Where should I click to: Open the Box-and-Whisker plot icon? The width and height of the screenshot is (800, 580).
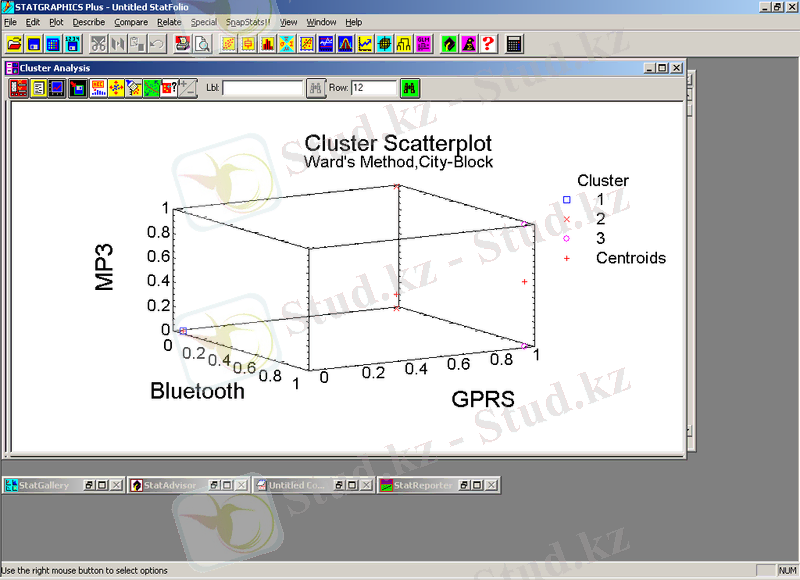[247, 44]
